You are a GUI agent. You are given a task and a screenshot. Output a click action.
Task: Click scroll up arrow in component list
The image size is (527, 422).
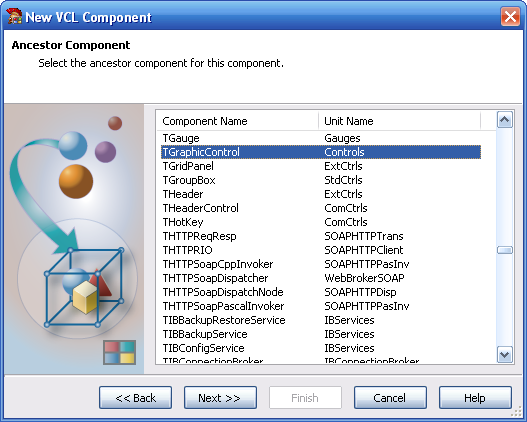tap(504, 120)
